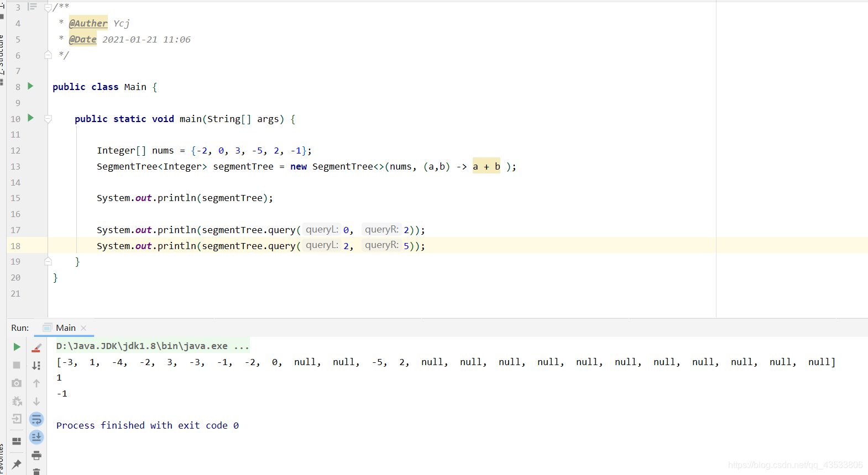Click the Javadoc rendered-view icon at line 3
Image resolution: width=868 pixels, height=475 pixels.
pyautogui.click(x=33, y=7)
